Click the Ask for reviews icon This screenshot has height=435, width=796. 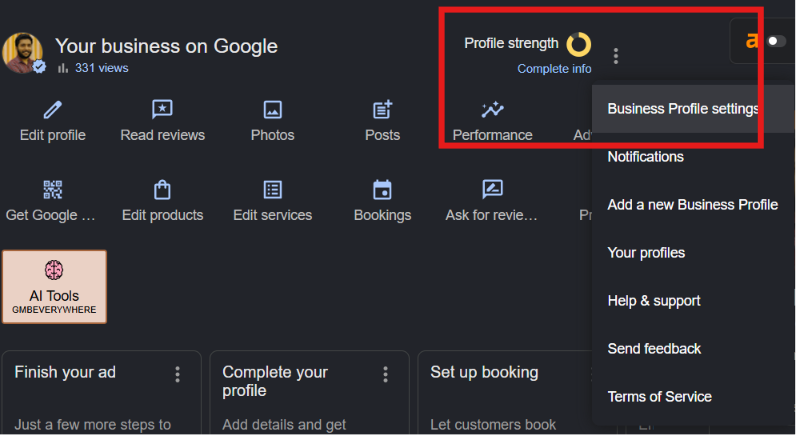(x=492, y=189)
